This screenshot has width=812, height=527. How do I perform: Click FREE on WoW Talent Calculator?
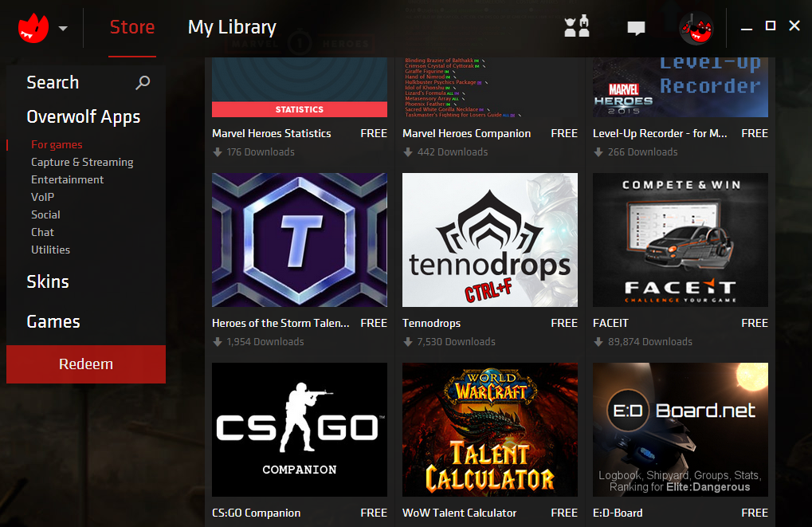[x=564, y=513]
